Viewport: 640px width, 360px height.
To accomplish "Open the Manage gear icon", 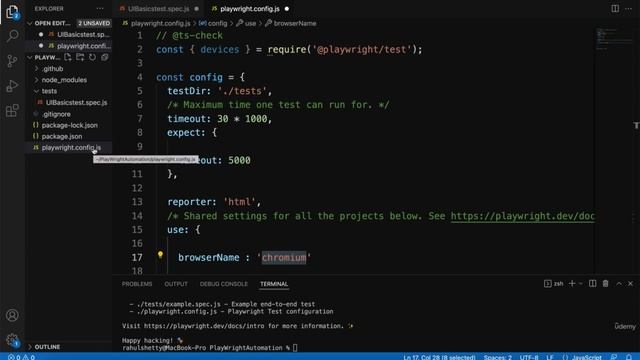I will [x=12, y=340].
